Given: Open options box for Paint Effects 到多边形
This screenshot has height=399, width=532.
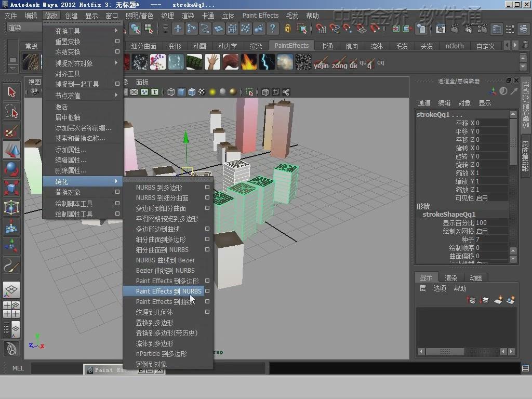Looking at the screenshot, I should tap(207, 281).
